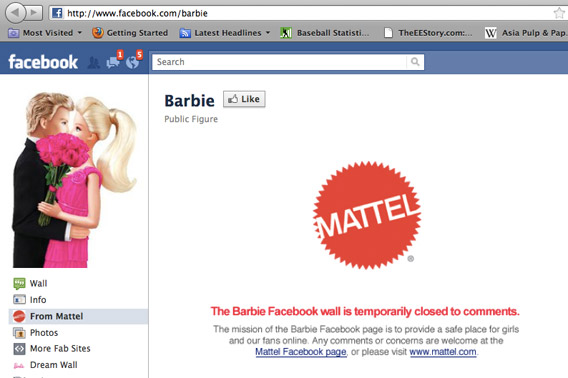Open the Dream Wall tab

tap(54, 365)
